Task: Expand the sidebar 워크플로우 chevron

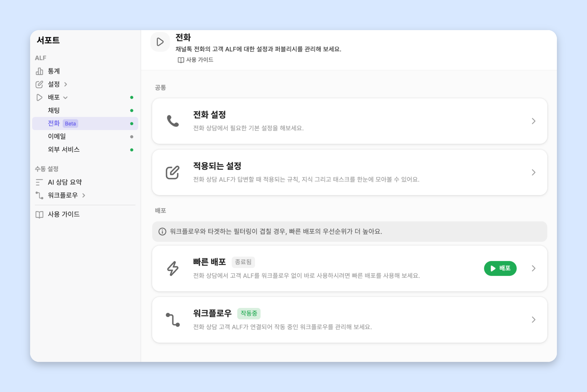Action: coord(84,195)
